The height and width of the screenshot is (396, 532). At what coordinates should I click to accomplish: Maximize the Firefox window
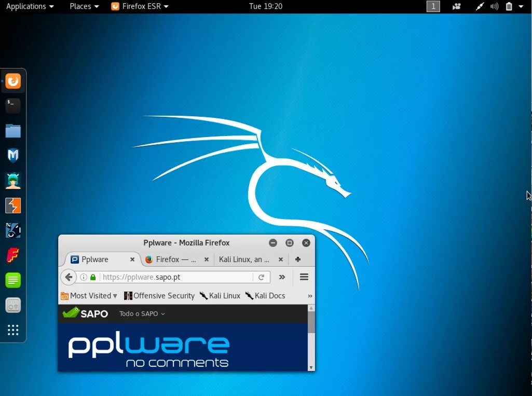(x=290, y=242)
